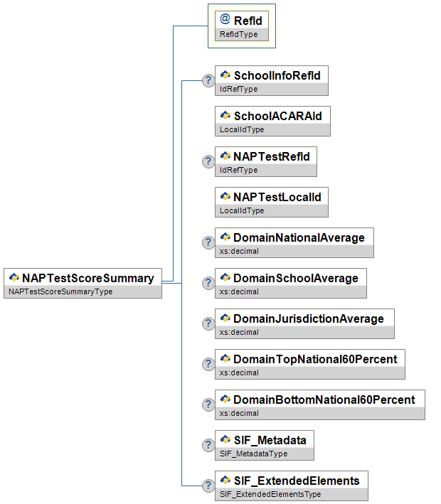Click the question mark icon beside SchoolInfoRefId
The height and width of the screenshot is (504, 441).
(208, 80)
